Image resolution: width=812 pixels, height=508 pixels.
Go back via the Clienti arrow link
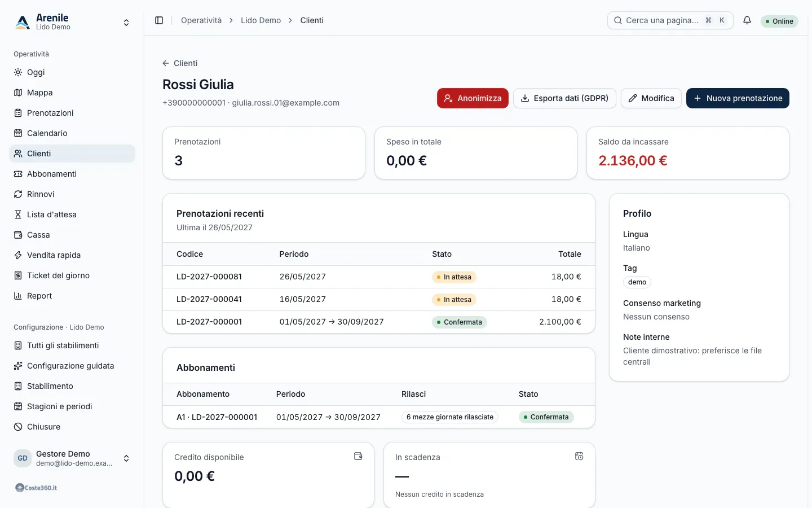[x=180, y=63]
